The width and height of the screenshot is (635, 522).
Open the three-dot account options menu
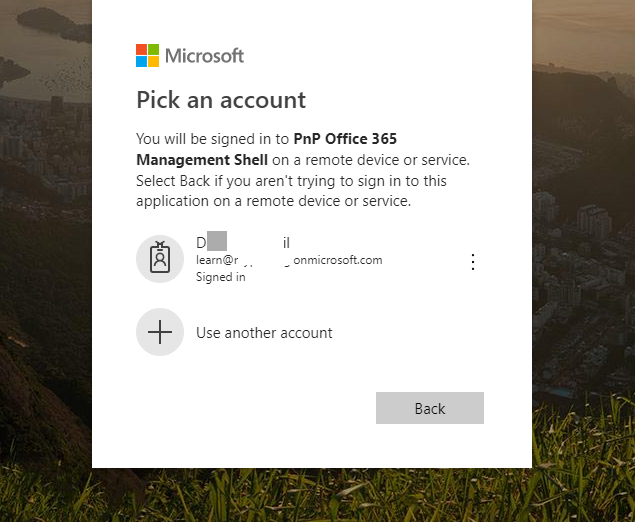(x=473, y=262)
